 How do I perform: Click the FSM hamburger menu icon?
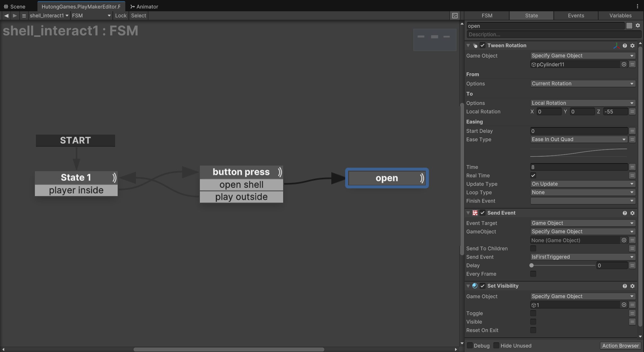(x=24, y=16)
